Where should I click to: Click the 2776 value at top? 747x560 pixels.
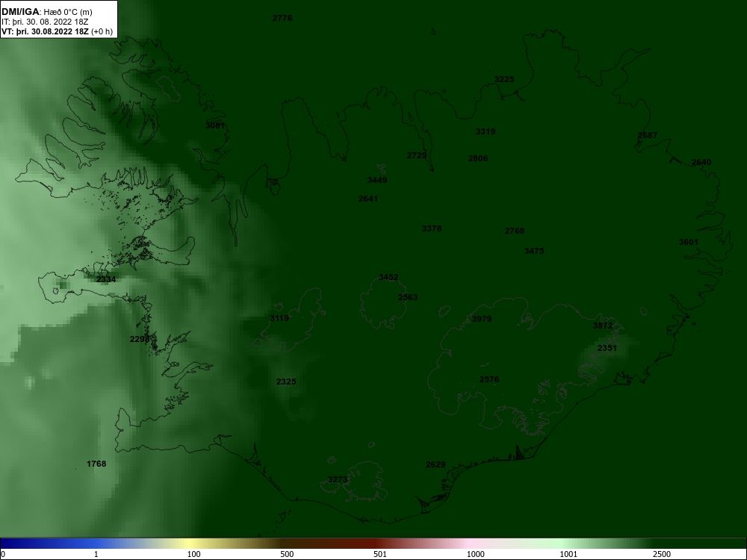282,18
